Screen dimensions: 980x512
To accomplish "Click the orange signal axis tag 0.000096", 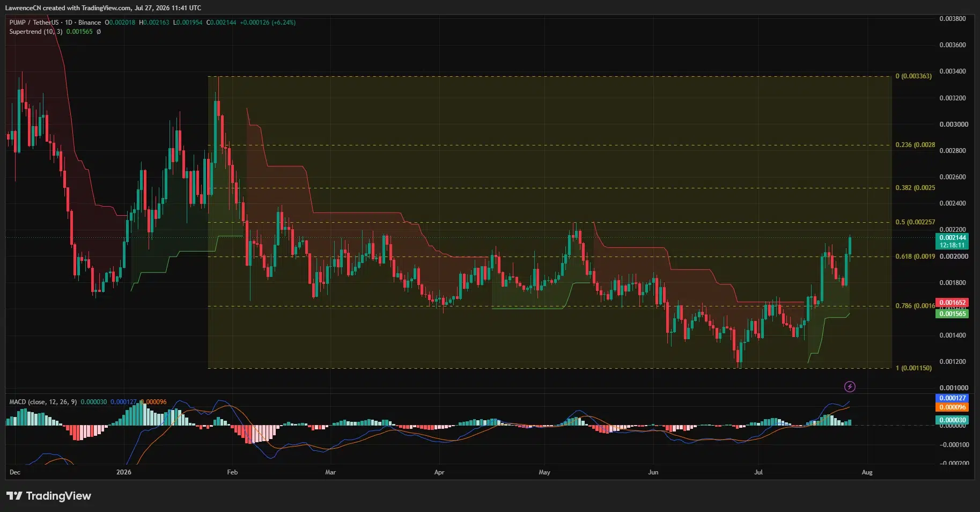I will 953,407.
